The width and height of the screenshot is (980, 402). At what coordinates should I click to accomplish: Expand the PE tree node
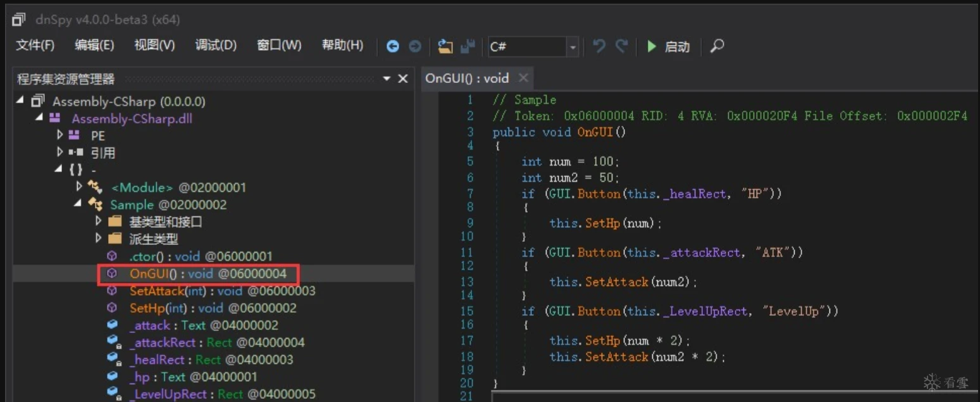(59, 135)
